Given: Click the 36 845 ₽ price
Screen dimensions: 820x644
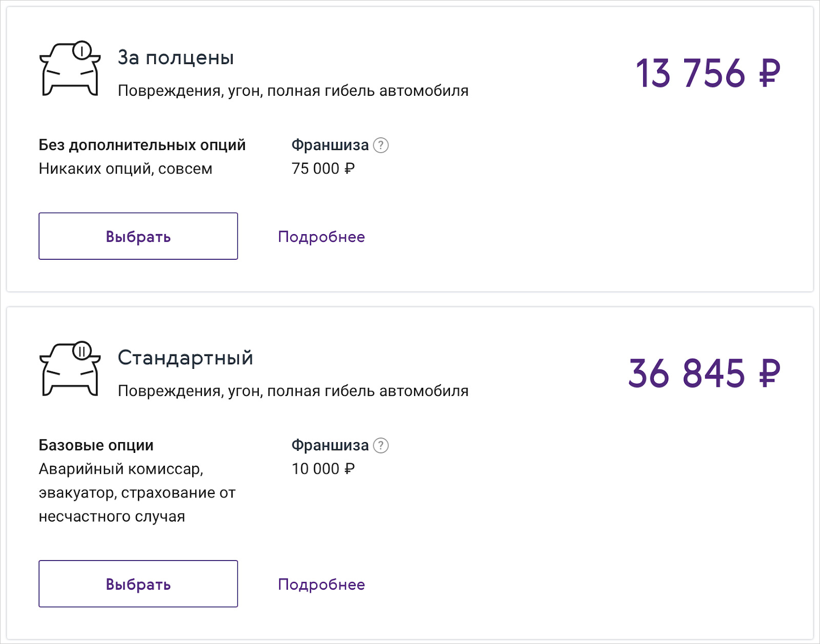Looking at the screenshot, I should [704, 373].
